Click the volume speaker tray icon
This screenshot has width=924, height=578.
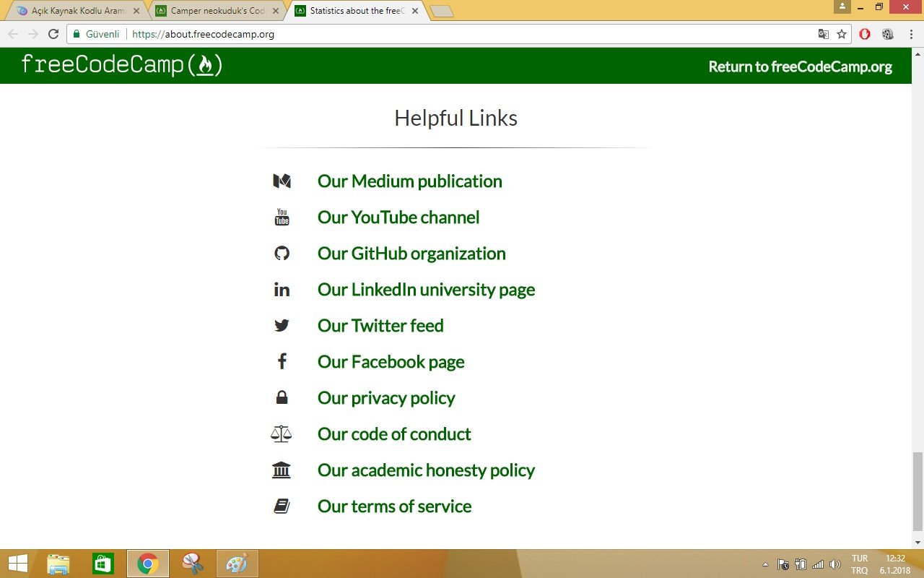(835, 564)
